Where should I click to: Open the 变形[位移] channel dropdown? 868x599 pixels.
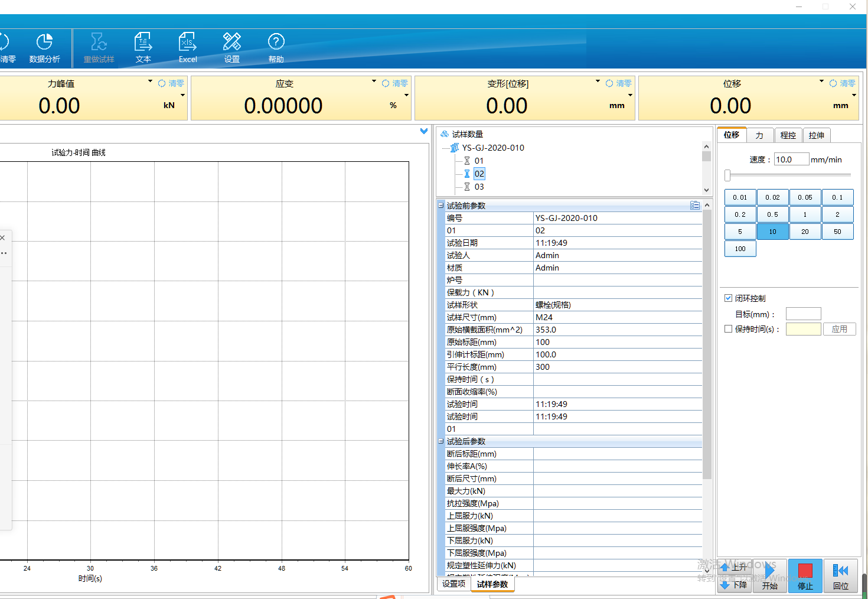point(598,82)
